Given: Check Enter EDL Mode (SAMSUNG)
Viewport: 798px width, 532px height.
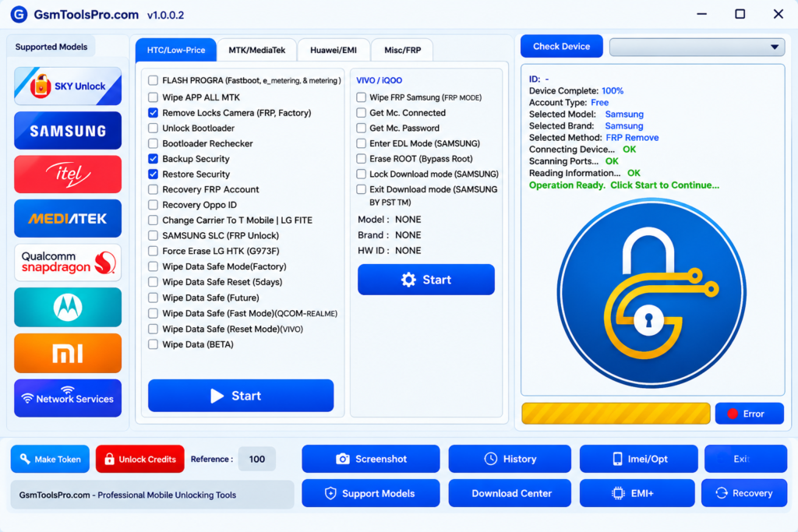Looking at the screenshot, I should [x=362, y=143].
